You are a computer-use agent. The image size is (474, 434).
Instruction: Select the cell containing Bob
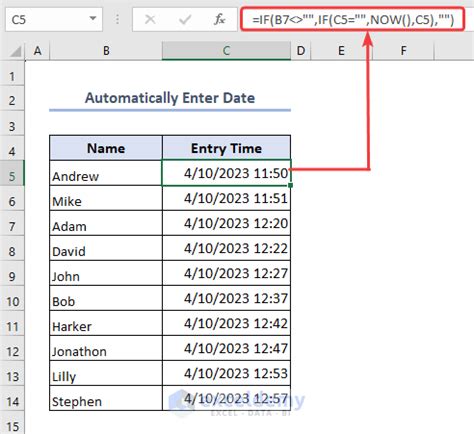pos(106,298)
